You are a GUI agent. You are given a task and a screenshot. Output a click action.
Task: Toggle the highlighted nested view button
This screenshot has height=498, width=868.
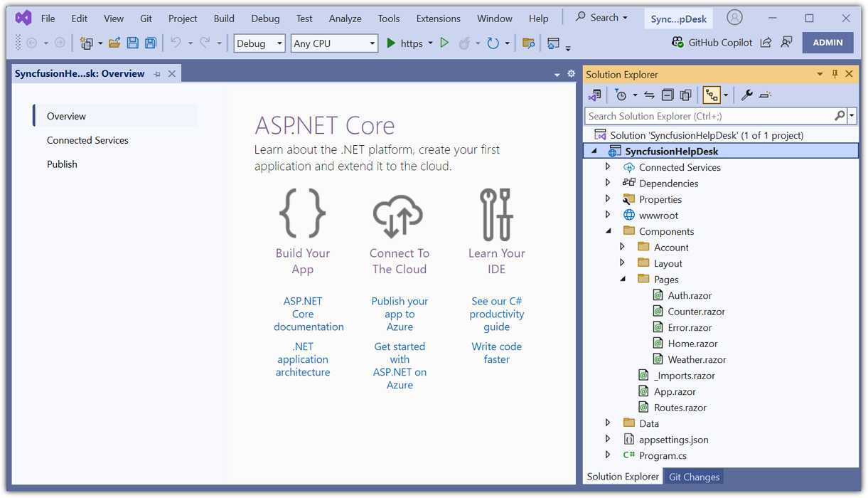point(712,95)
